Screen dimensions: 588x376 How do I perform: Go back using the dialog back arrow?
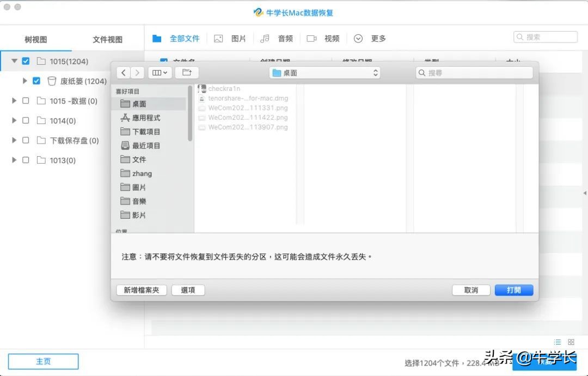click(123, 72)
